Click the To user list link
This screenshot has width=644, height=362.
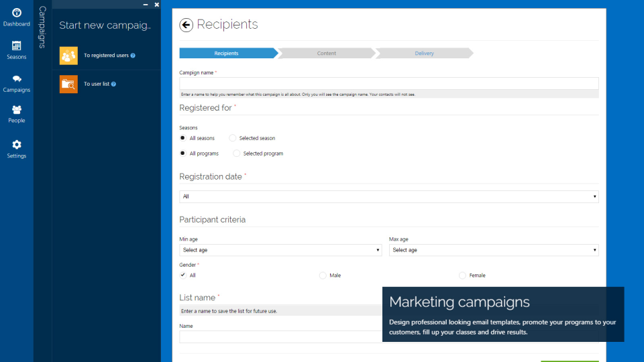(x=97, y=84)
